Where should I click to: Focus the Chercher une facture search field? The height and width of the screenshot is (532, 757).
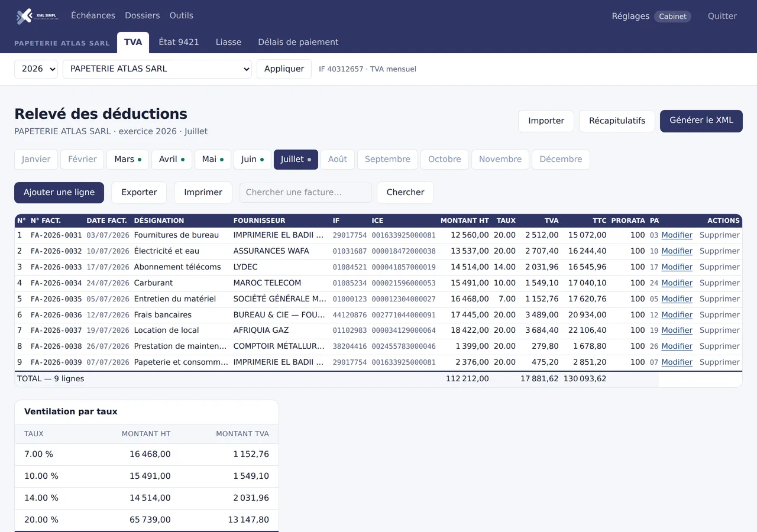point(306,193)
